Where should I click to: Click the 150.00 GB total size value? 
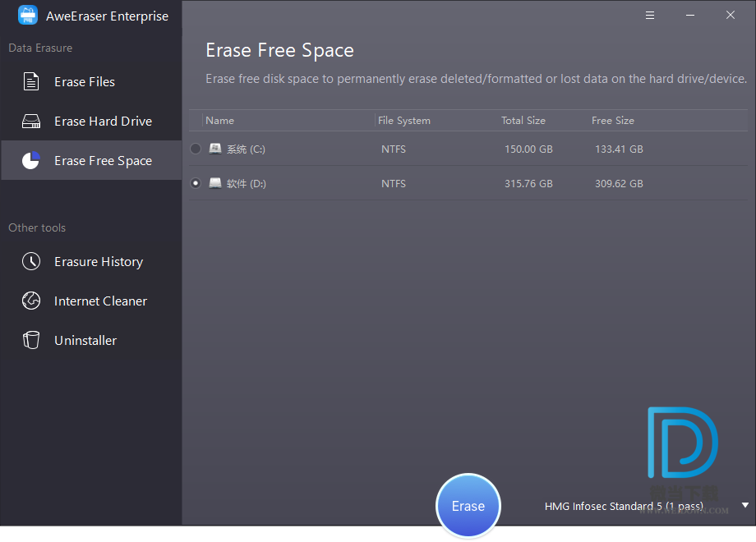[528, 149]
